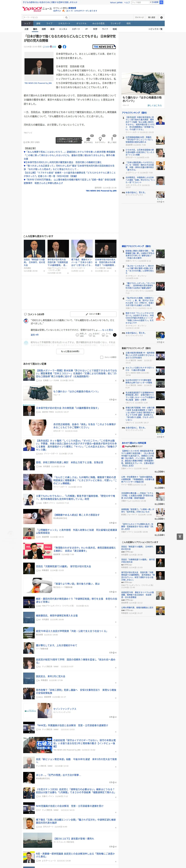
Task: Open セゾンファンデックス ad entry
Action: coord(65,709)
